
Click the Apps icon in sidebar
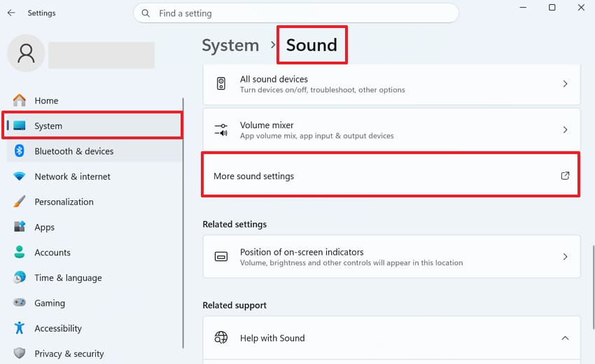(x=20, y=227)
